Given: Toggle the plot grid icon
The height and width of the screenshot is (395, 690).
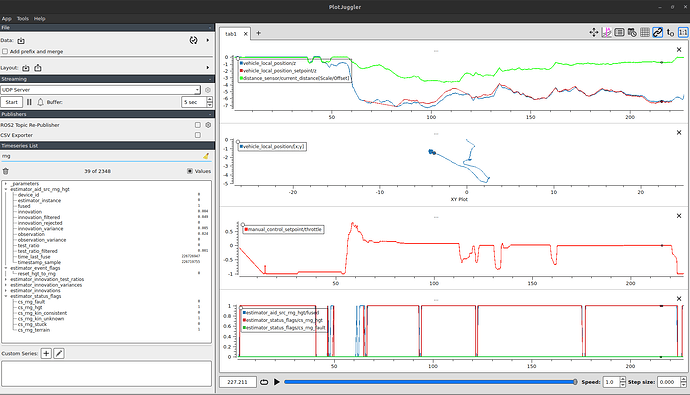Looking at the screenshot, I should 645,32.
